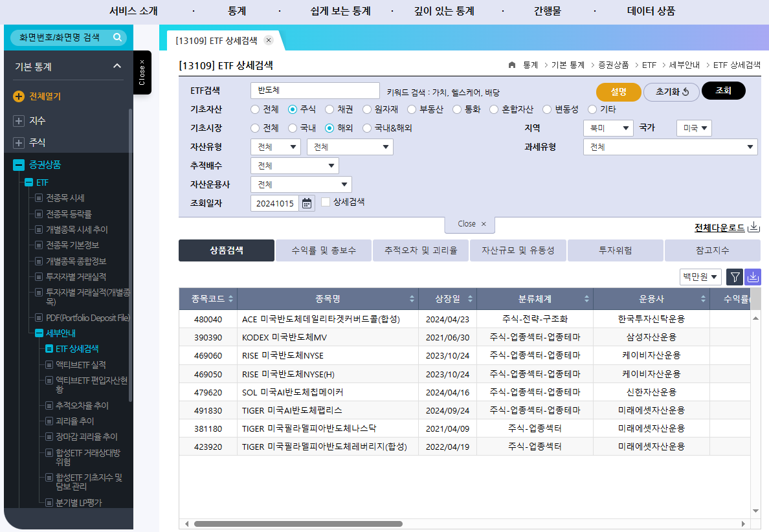Sort by 종목코드 column arrows

click(x=230, y=299)
